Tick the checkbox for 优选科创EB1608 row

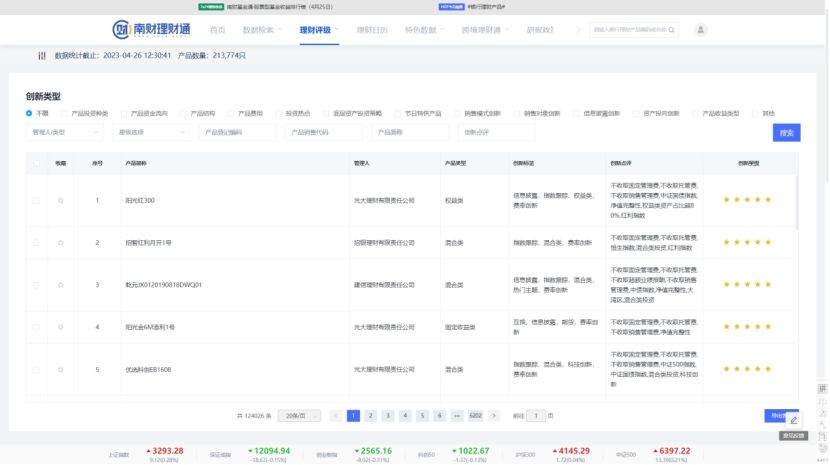point(36,370)
